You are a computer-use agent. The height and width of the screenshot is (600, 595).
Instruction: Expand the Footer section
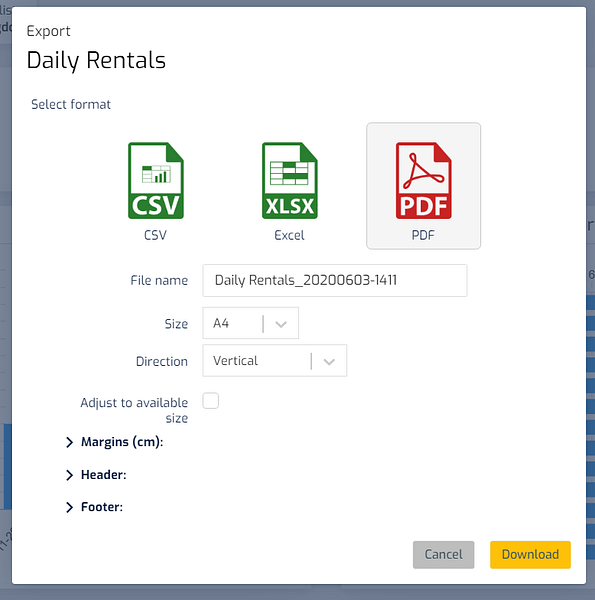point(95,507)
